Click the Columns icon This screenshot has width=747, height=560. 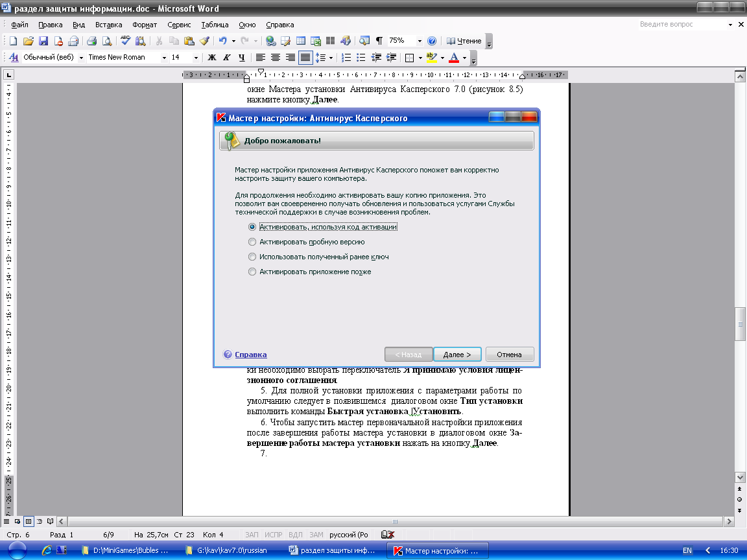[330, 41]
